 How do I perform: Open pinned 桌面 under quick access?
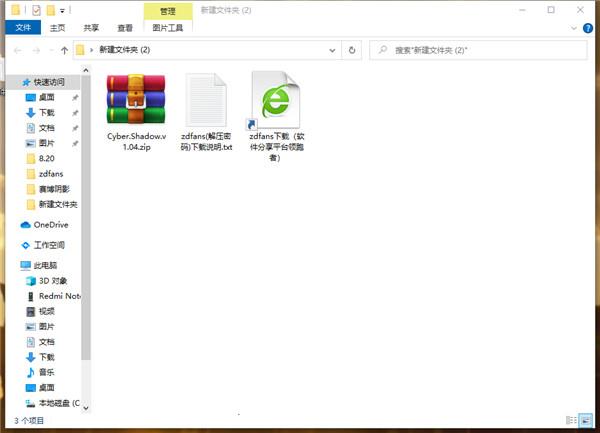47,97
